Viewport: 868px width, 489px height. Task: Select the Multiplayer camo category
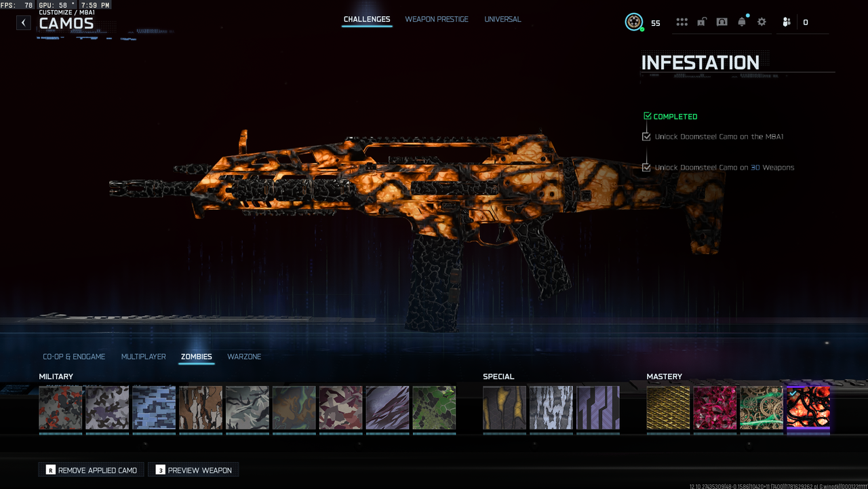[144, 357]
